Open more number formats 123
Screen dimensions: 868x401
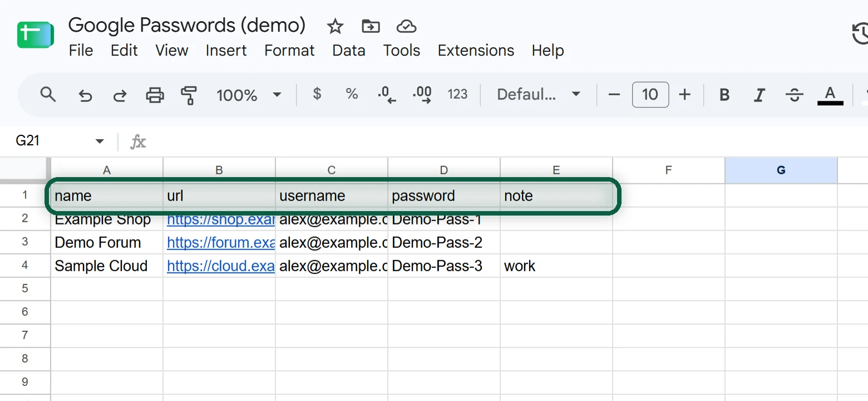tap(457, 94)
